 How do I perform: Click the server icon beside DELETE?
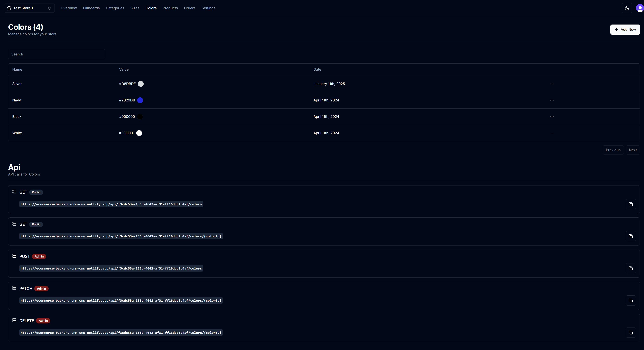14,320
